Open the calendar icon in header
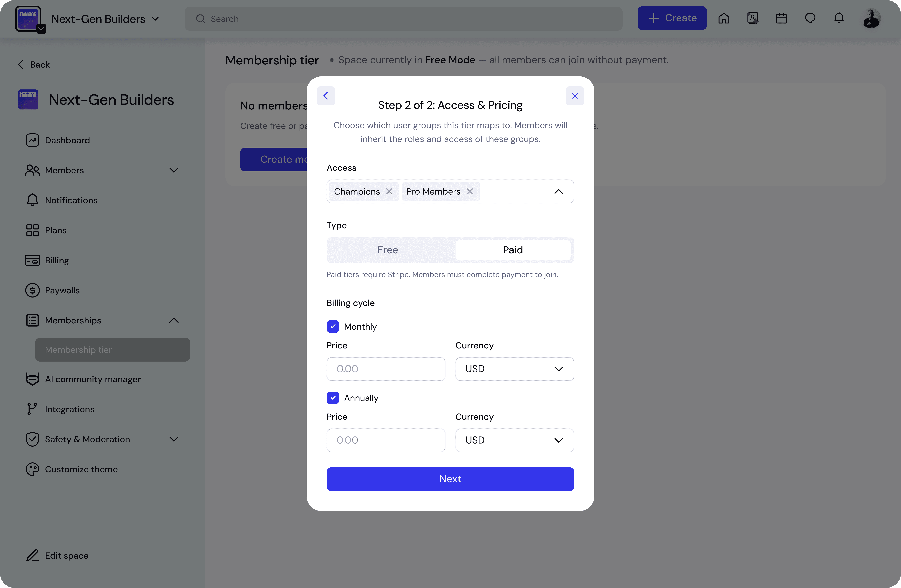The height and width of the screenshot is (588, 901). point(781,18)
